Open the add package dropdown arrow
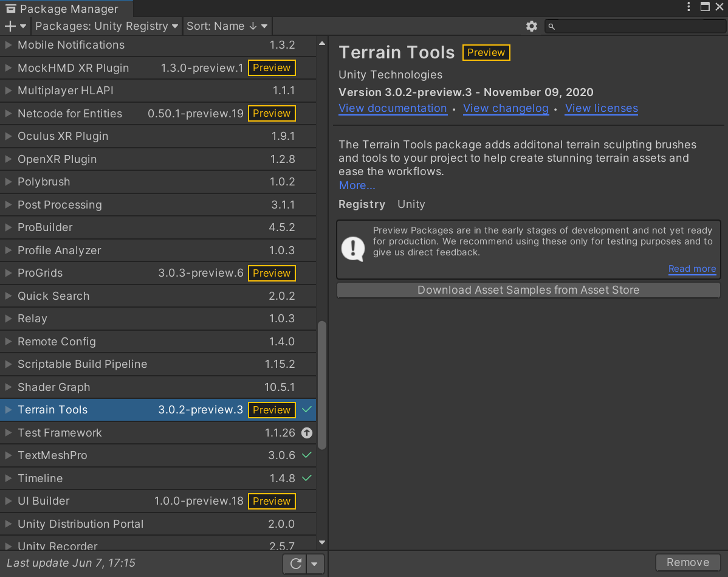Screen dimensions: 728x577 tap(22, 27)
